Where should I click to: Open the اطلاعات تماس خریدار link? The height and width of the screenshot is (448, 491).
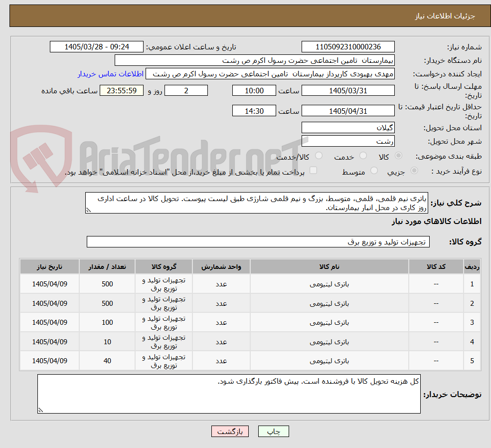click(x=111, y=74)
